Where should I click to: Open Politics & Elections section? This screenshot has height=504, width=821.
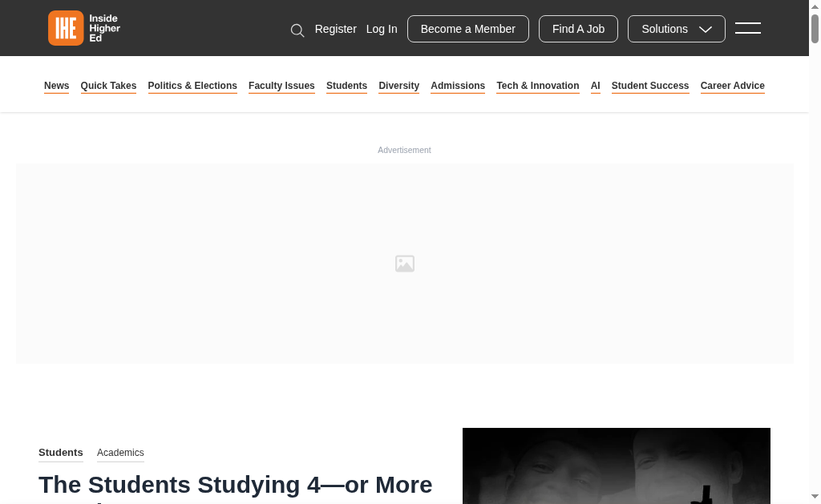(x=192, y=86)
